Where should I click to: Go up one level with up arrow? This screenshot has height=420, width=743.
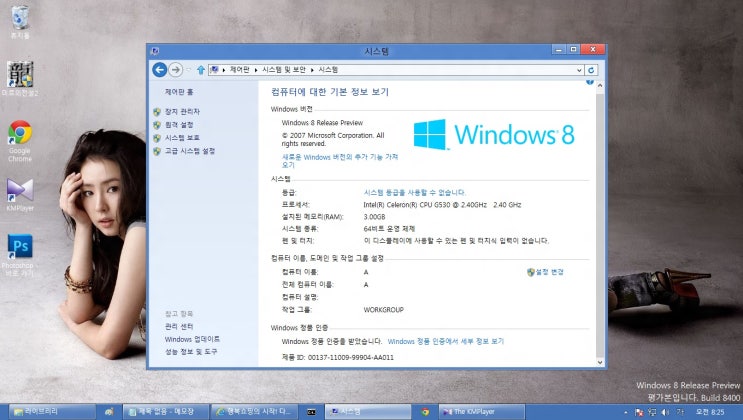click(200, 70)
